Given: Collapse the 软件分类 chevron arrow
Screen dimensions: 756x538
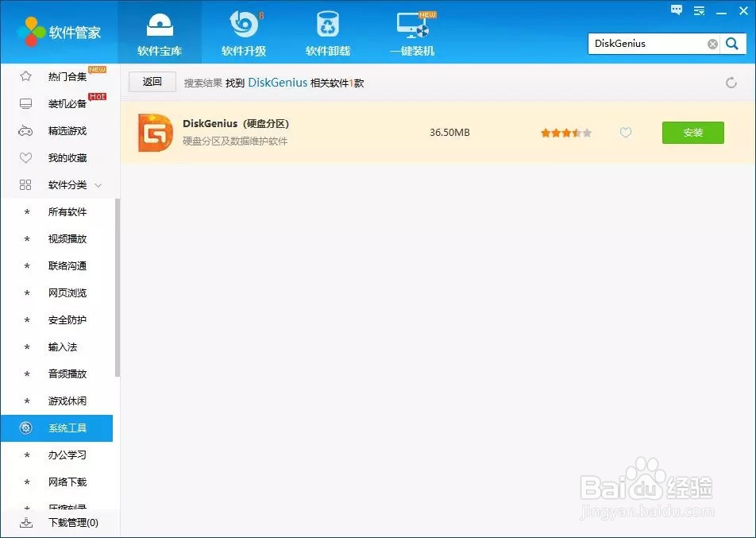Looking at the screenshot, I should [98, 185].
